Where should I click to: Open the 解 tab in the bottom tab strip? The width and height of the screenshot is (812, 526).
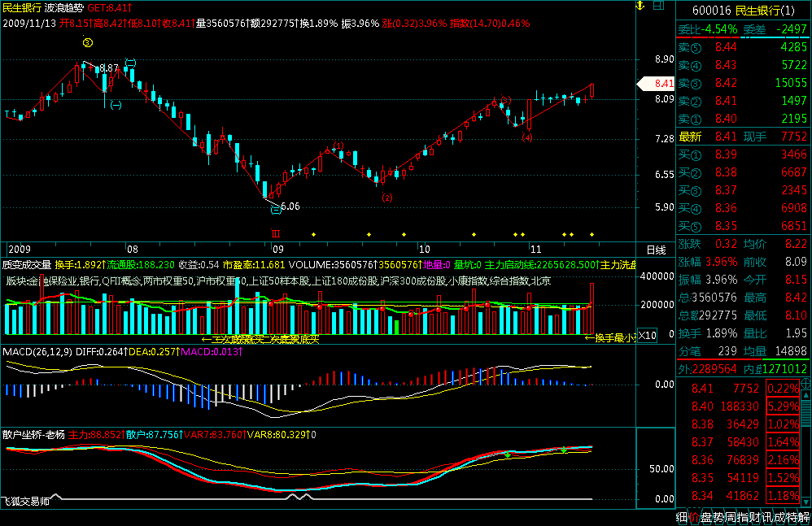(804, 517)
